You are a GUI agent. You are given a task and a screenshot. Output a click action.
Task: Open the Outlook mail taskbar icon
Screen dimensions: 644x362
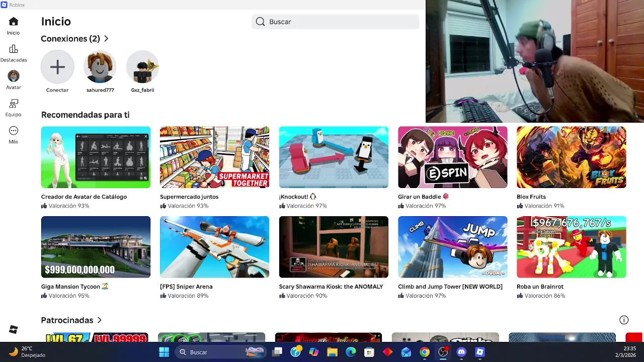point(406,352)
